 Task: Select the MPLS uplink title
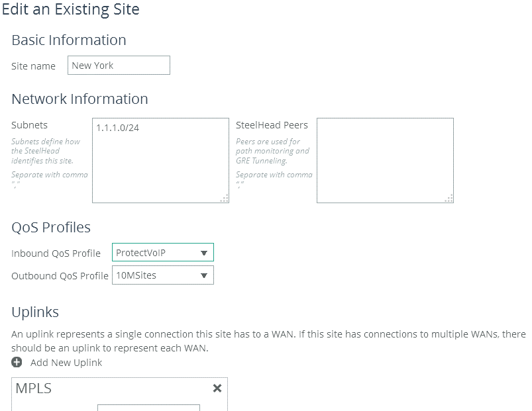[34, 388]
